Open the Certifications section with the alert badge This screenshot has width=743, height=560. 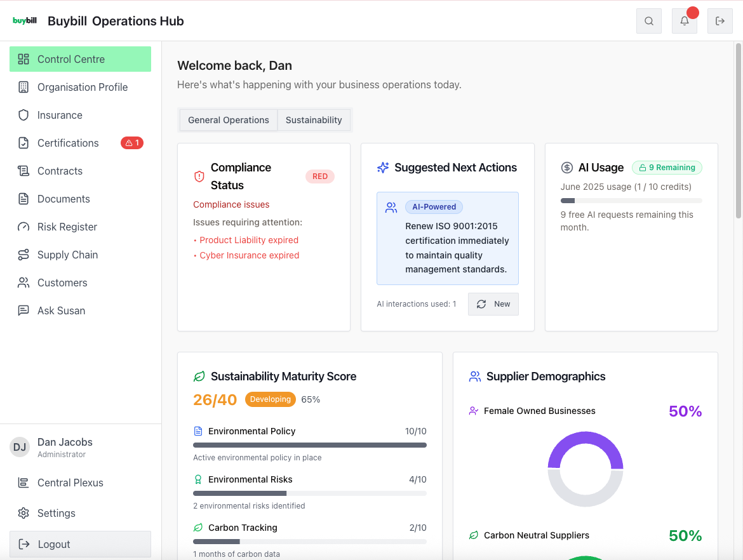(68, 143)
